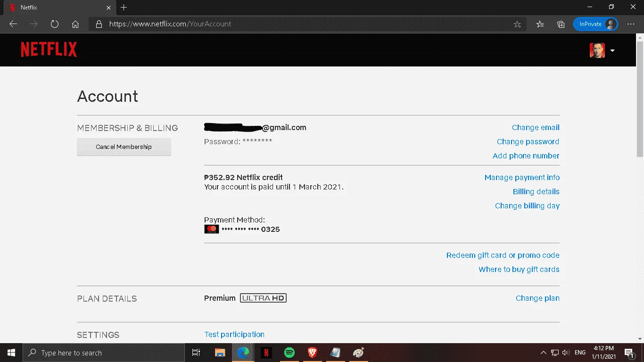Screen dimensions: 644x362
Task: Open Edge settings and more menu
Action: (x=631, y=24)
